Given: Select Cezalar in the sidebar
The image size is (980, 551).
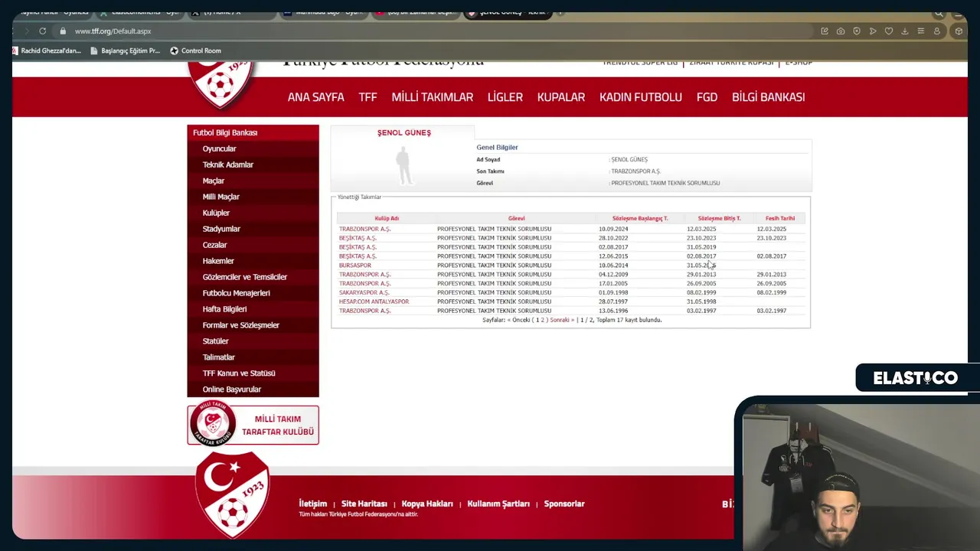Looking at the screenshot, I should [x=253, y=245].
